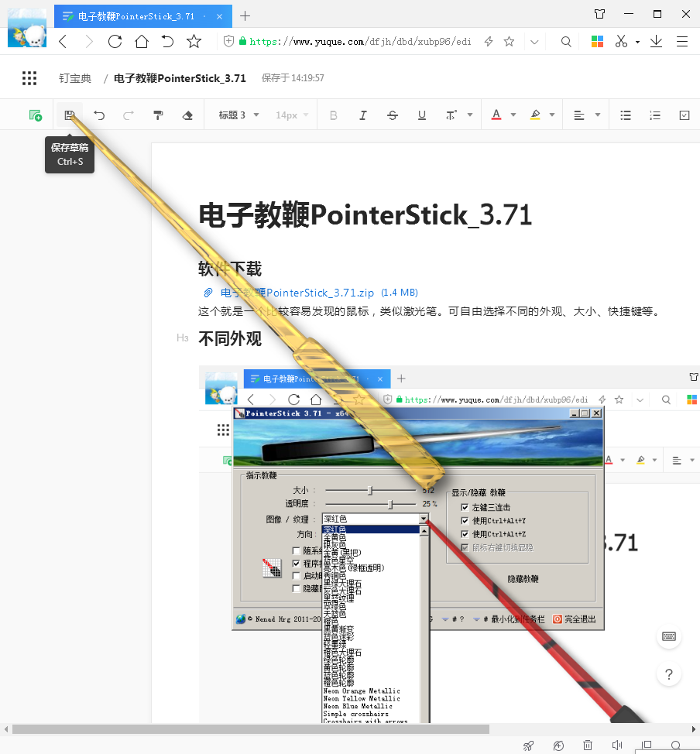700x754 pixels.
Task: Toggle italic formatting
Action: (x=363, y=115)
